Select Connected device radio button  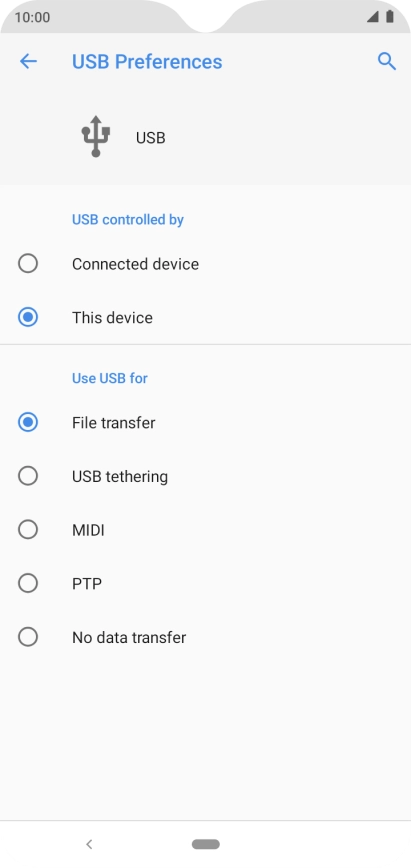coord(28,264)
